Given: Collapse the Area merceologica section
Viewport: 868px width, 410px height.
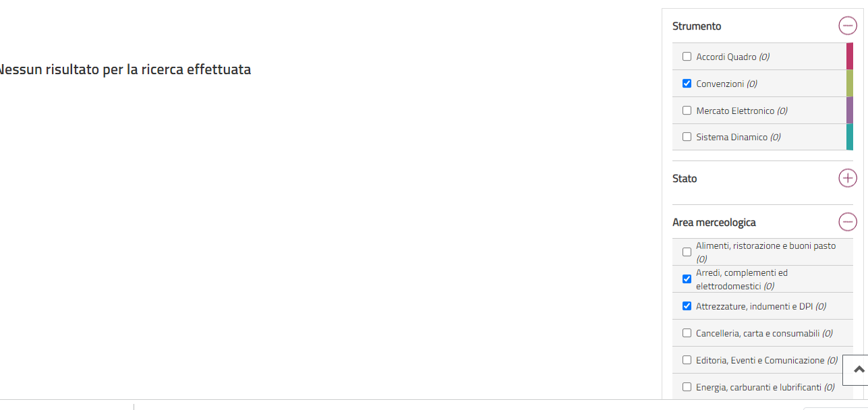Looking at the screenshot, I should [848, 222].
